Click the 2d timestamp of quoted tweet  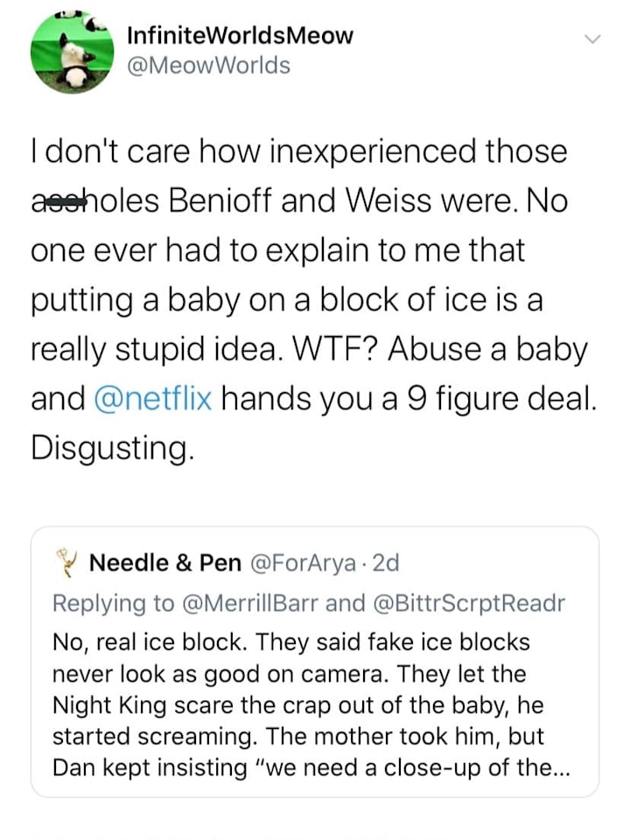point(385,563)
